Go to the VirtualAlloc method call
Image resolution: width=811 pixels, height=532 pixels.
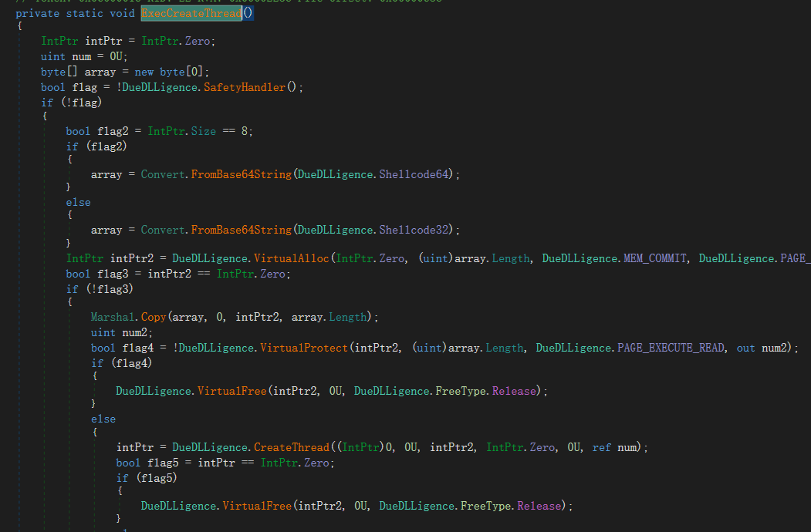click(x=291, y=258)
